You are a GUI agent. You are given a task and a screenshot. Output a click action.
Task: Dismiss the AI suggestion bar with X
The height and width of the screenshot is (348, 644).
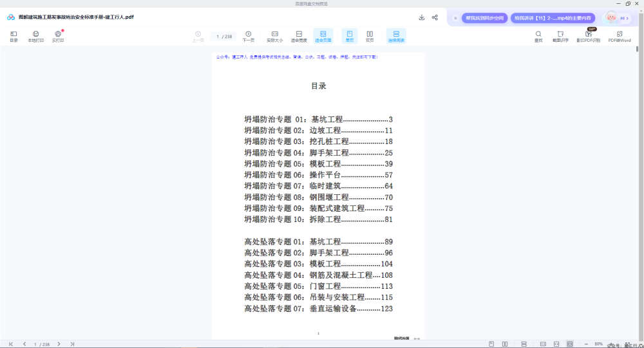[x=455, y=18]
